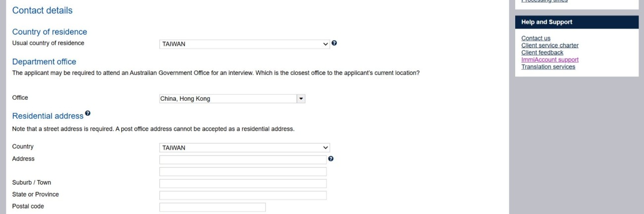Expand the Office combo box arrow
Image resolution: width=644 pixels, height=214 pixels.
(x=301, y=99)
